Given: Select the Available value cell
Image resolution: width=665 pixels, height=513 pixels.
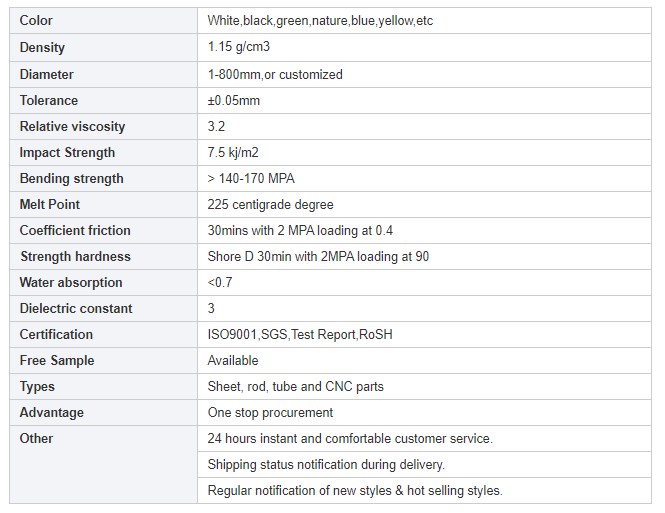Looking at the screenshot, I should tap(233, 360).
